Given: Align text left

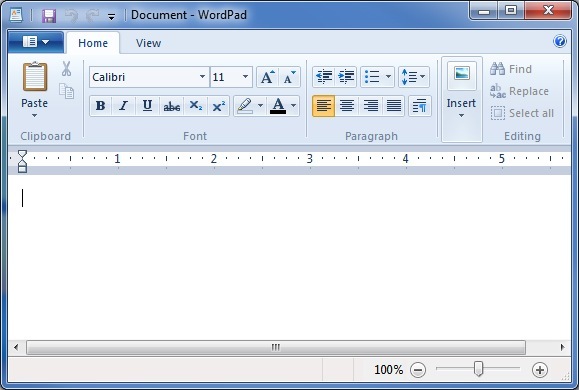Looking at the screenshot, I should click(323, 106).
